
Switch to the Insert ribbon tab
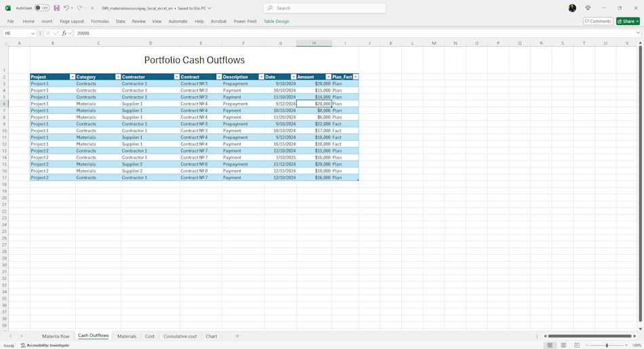click(x=47, y=21)
